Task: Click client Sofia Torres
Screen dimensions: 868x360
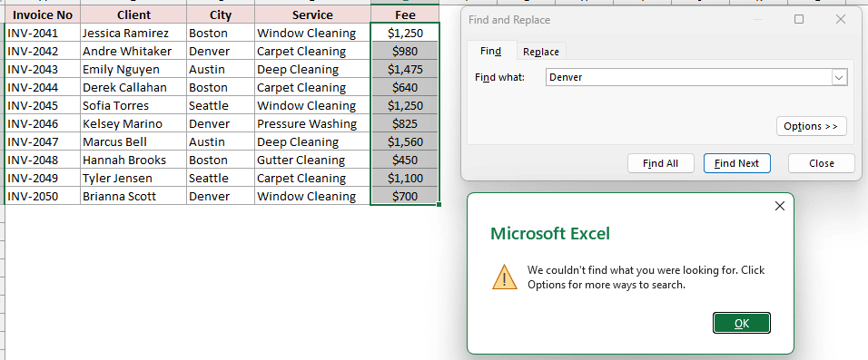Action: pos(133,105)
